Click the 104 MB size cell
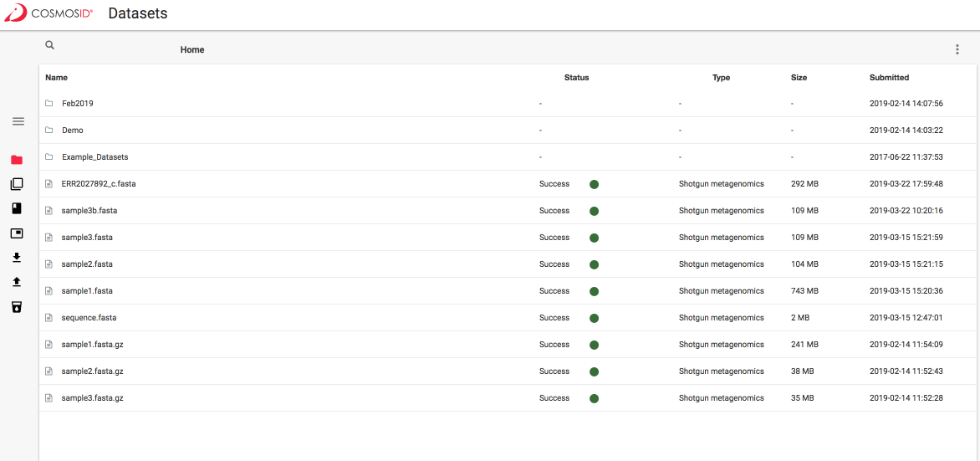This screenshot has width=980, height=461. pos(804,264)
